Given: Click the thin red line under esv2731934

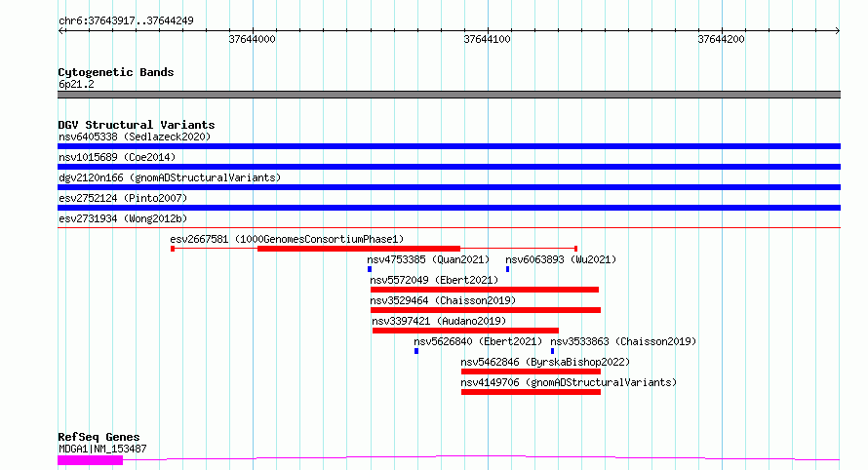Looking at the screenshot, I should coord(449,227).
